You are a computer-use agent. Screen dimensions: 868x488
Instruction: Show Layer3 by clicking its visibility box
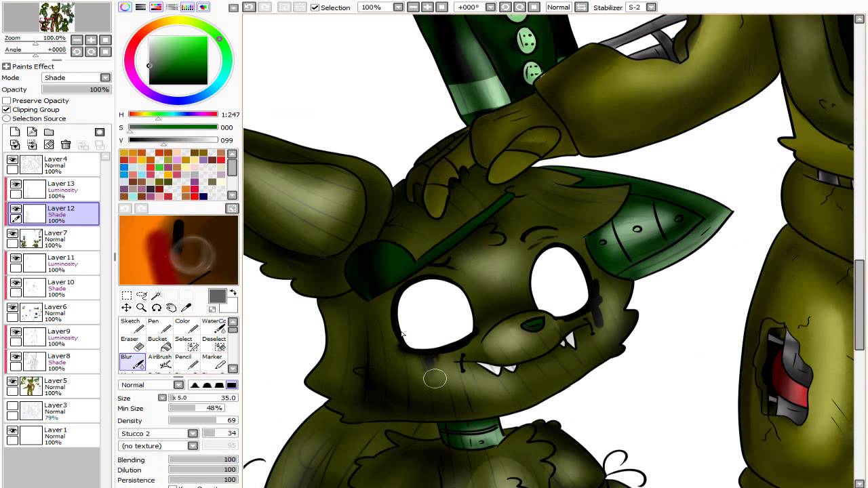12,406
